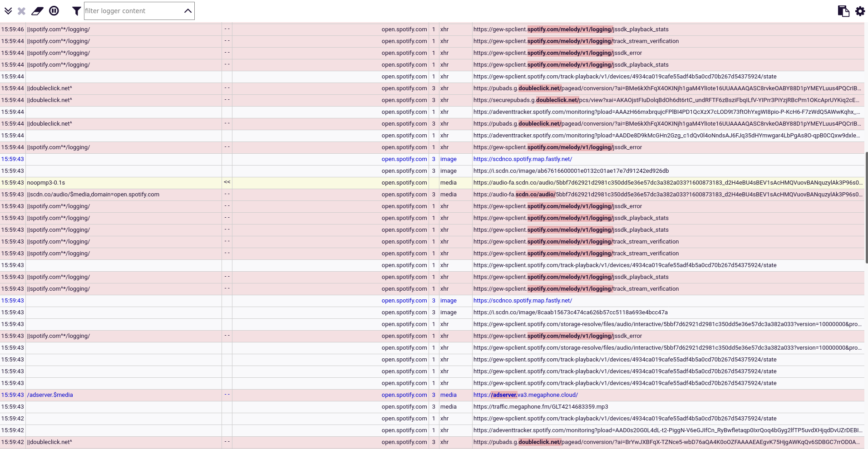Click the blue open.spotify.com context link
This screenshot has height=449, width=868.
click(404, 159)
